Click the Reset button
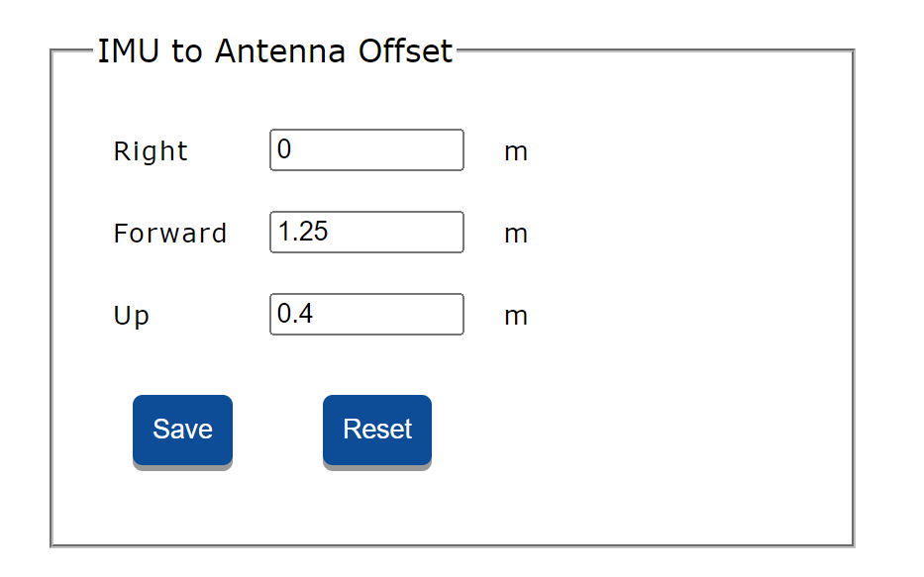Image resolution: width=924 pixels, height=577 pixels. [376, 429]
